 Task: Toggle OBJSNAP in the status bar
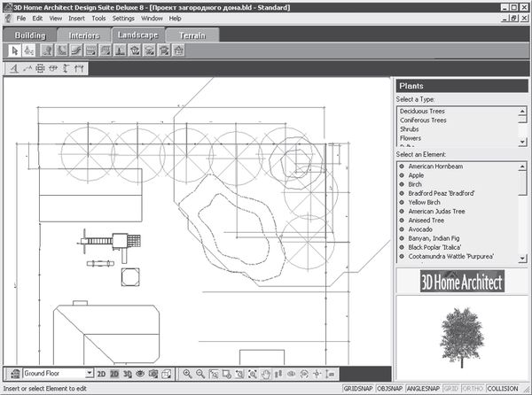coord(390,388)
